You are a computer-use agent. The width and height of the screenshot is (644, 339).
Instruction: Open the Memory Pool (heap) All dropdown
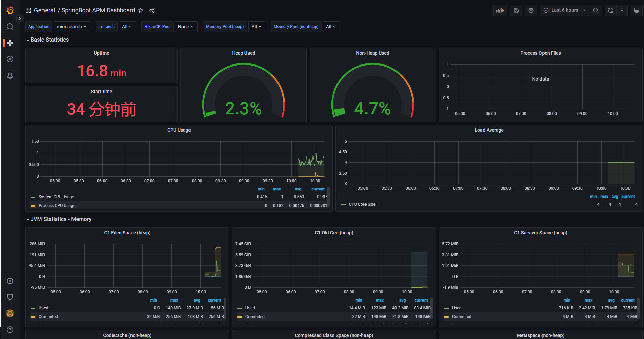coord(257,27)
